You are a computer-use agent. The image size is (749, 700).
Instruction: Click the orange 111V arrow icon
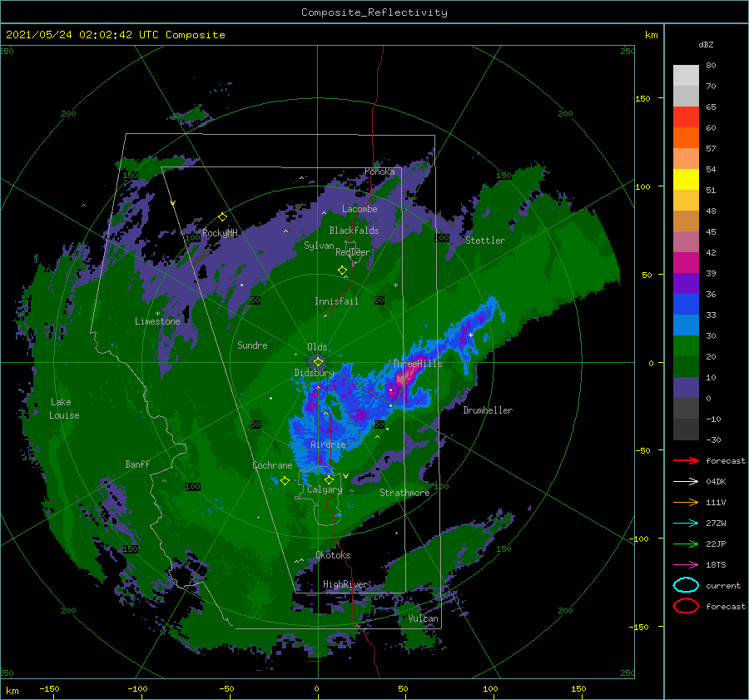pyautogui.click(x=686, y=502)
